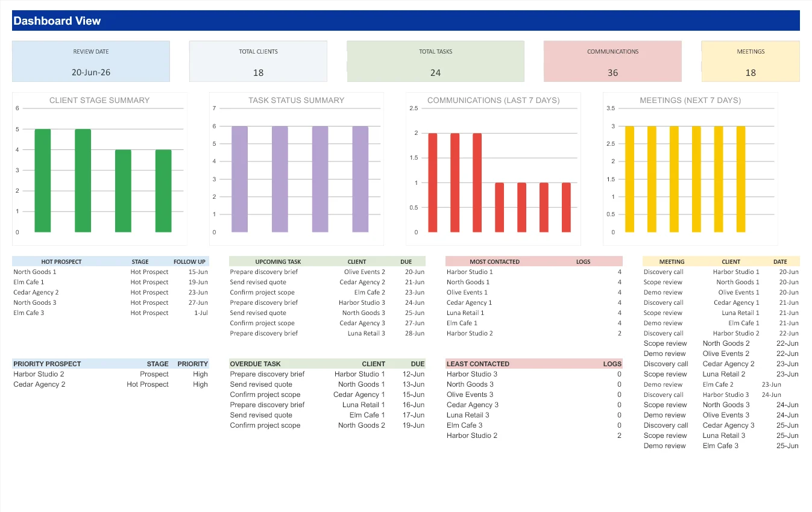812x512 pixels.
Task: Click Demo review with Olive Events 3
Action: 664,415
